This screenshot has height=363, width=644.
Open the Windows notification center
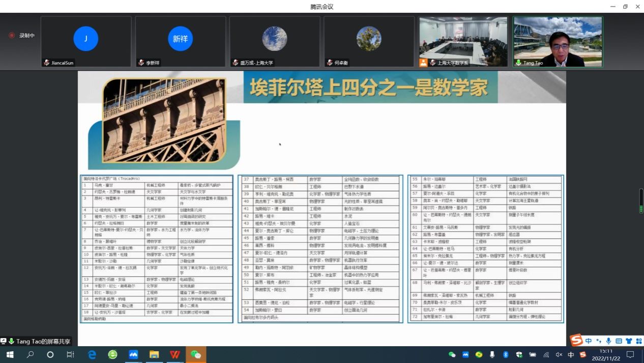point(630,354)
